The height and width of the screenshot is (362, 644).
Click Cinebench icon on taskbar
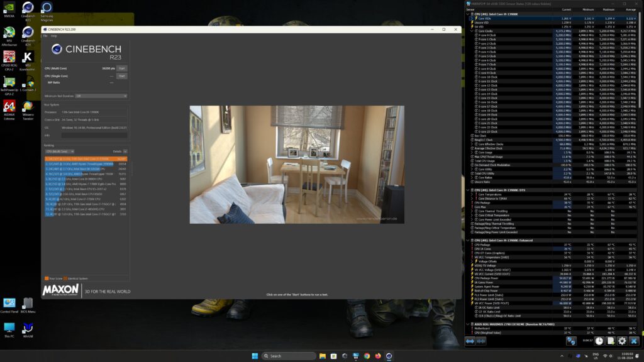point(389,356)
